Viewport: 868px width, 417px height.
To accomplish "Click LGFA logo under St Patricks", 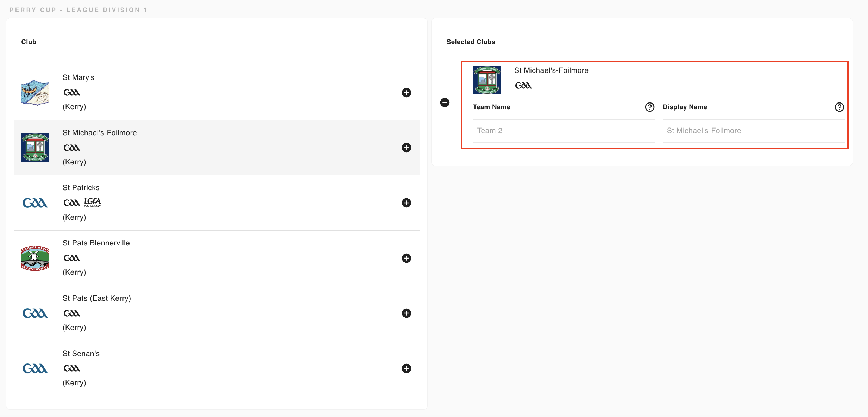I will tap(93, 202).
